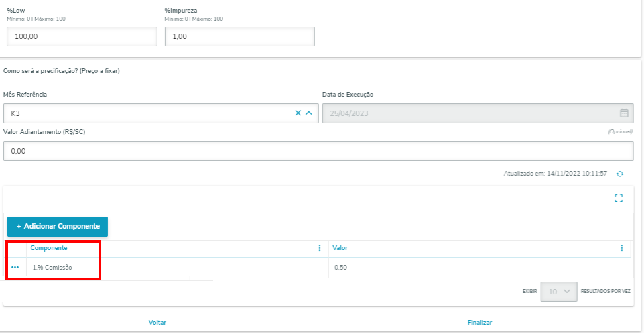Open the Exibir results per page dropdown
Screen dimensions: 644x334
click(559, 292)
